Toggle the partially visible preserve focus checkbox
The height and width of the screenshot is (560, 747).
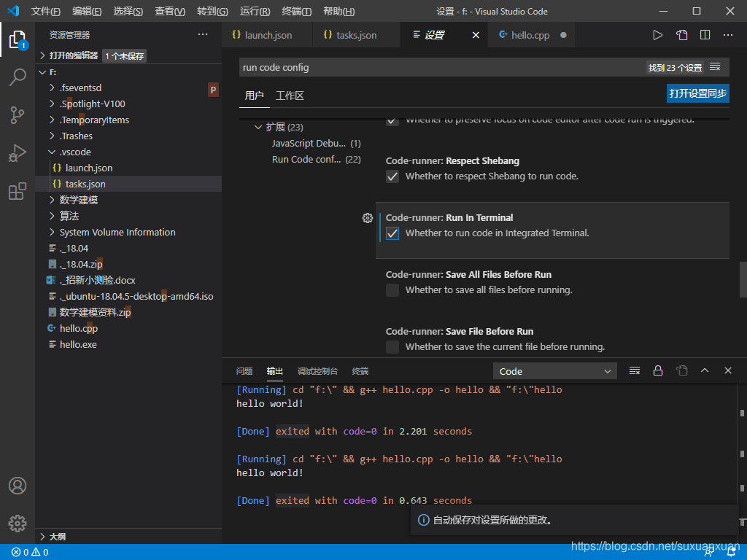tap(392, 122)
